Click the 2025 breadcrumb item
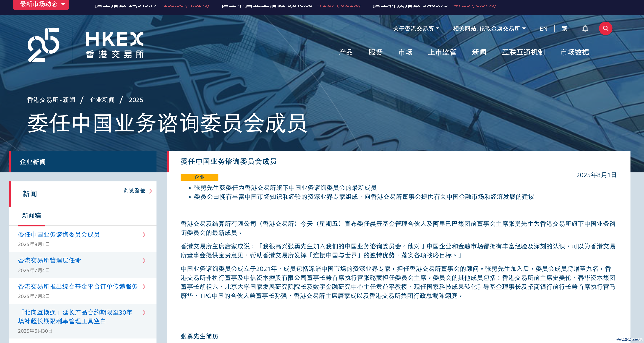644x343 pixels. tap(136, 100)
